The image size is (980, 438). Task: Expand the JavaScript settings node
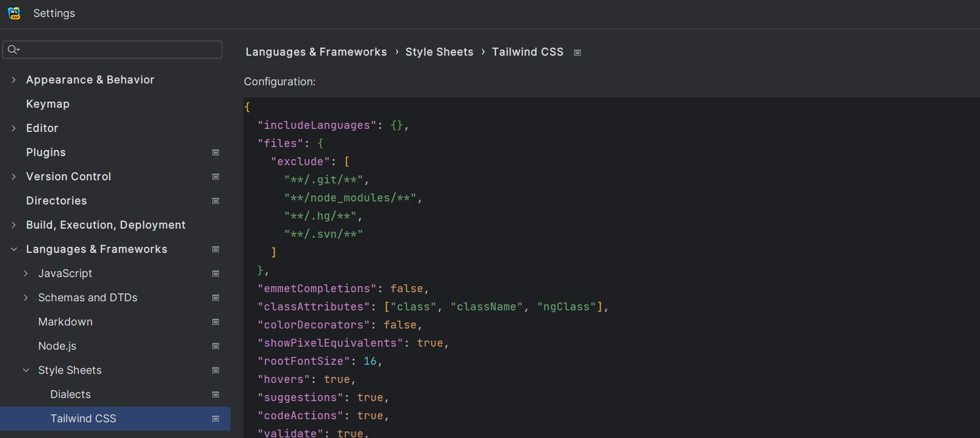click(x=26, y=273)
